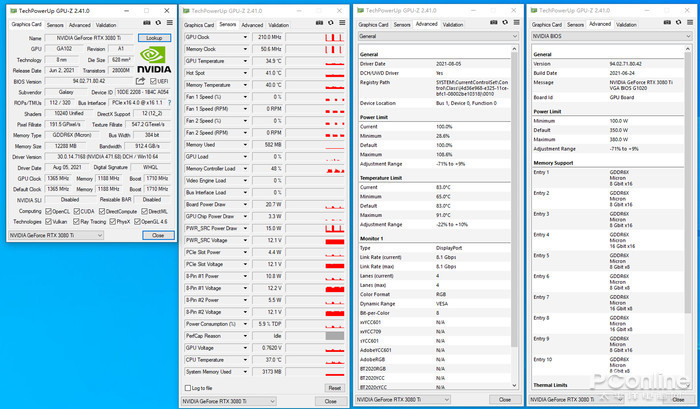Click refresh icon in the Sensors window
The height and width of the screenshot is (409, 700).
coord(331,23)
